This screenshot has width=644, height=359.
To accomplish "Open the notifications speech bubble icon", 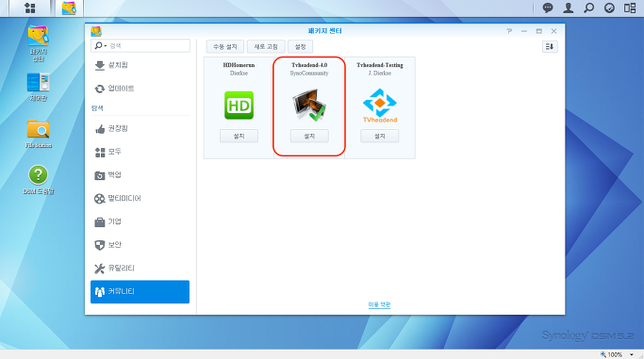I will (548, 8).
